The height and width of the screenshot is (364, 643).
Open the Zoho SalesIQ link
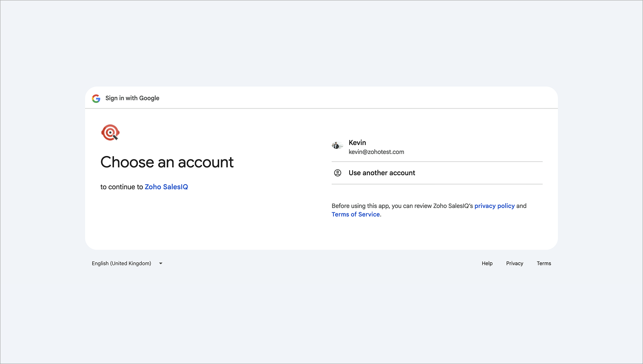pyautogui.click(x=166, y=187)
